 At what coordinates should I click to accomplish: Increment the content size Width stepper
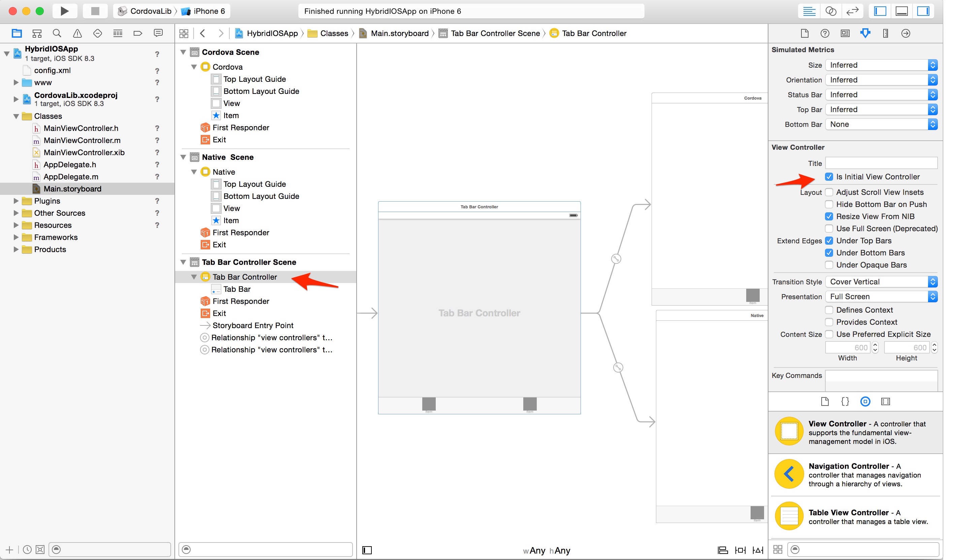(x=875, y=345)
